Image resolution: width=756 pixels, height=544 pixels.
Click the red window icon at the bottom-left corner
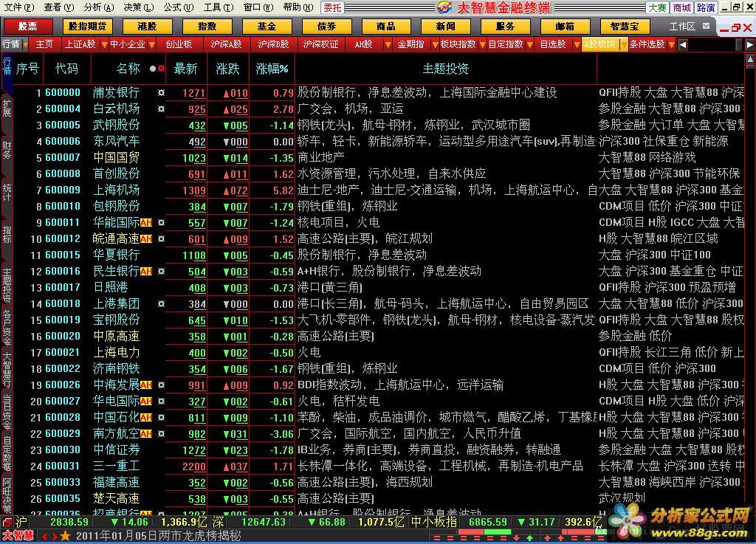point(7,522)
